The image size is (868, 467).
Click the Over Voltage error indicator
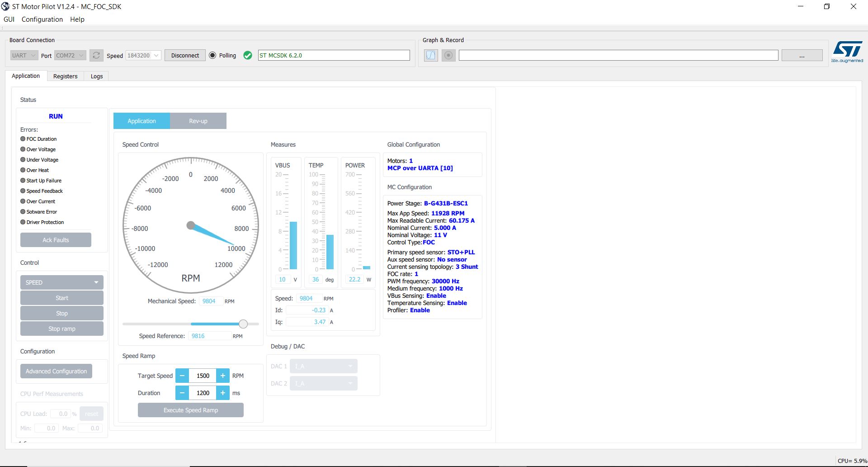[x=23, y=149]
